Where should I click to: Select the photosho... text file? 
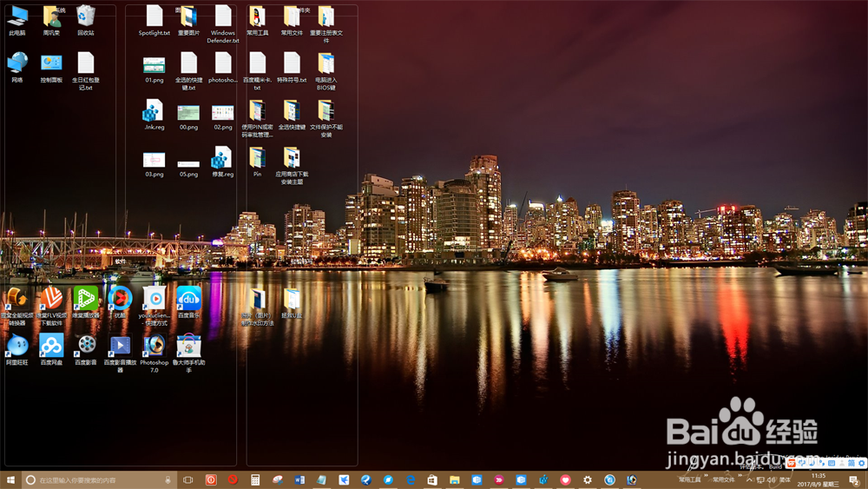223,68
